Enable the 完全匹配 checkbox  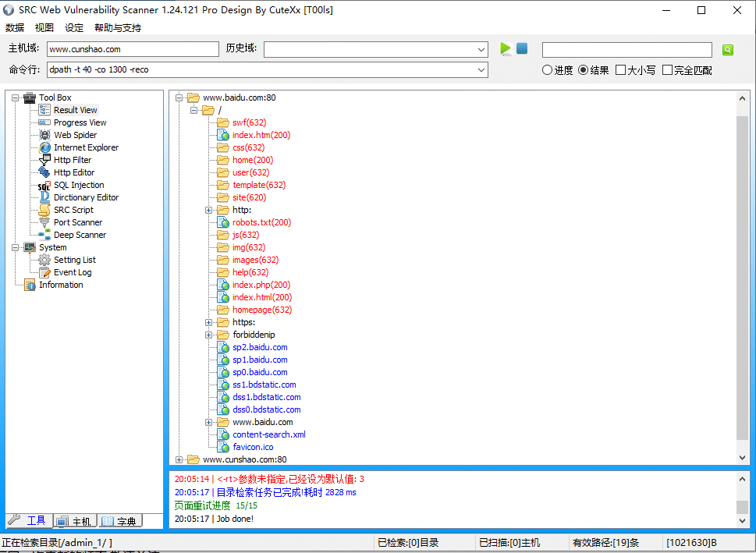[668, 70]
